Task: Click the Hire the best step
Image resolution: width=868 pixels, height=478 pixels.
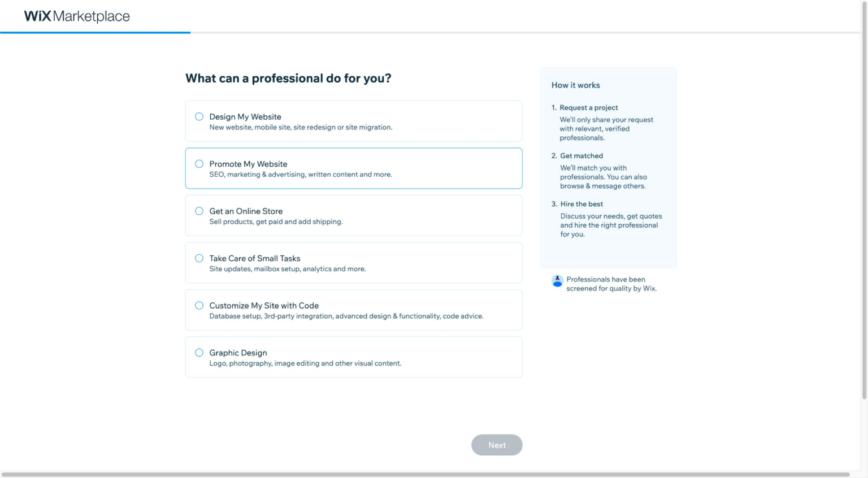Action: click(x=583, y=203)
